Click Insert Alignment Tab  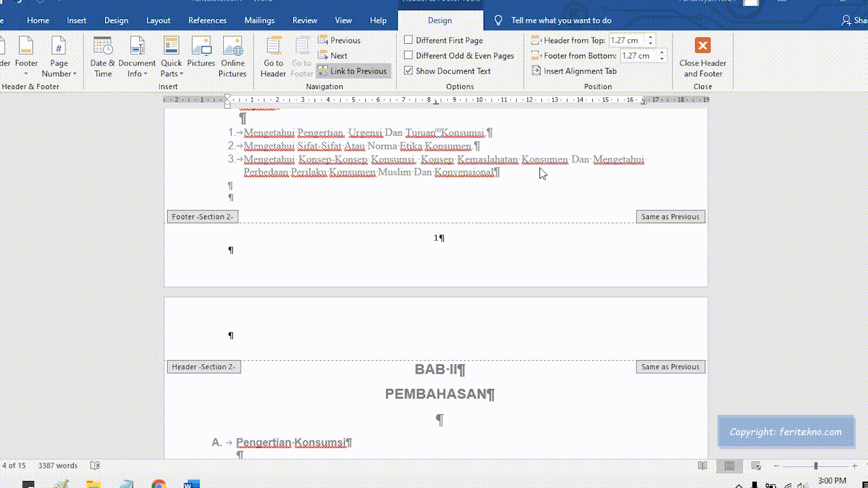574,71
